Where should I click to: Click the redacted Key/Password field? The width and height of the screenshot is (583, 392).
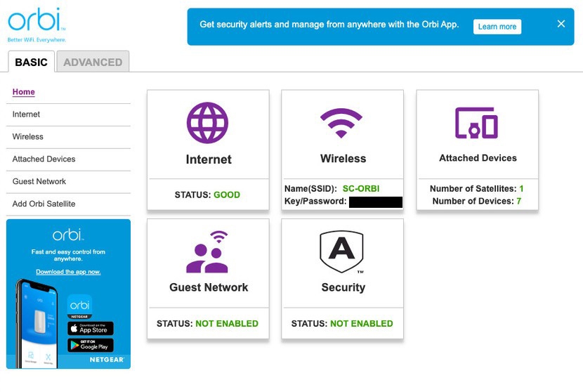pos(376,202)
